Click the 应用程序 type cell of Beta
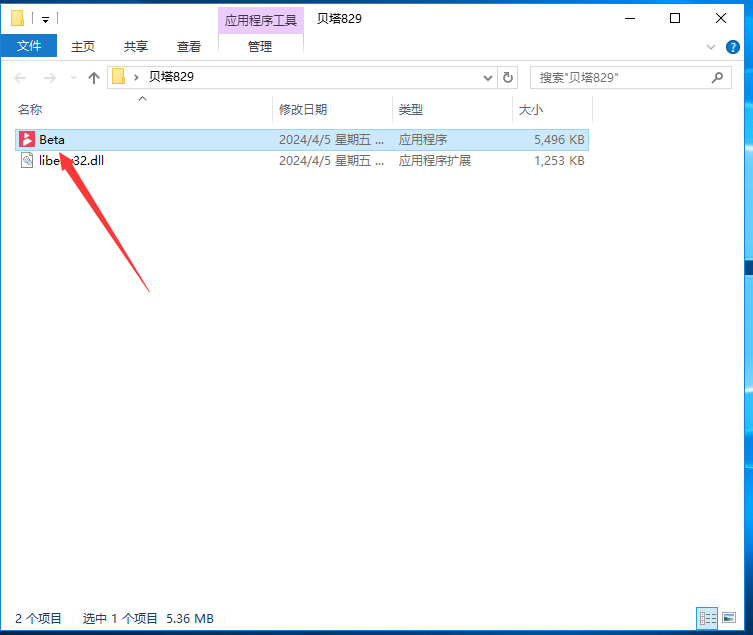The height and width of the screenshot is (635, 753). click(x=423, y=140)
